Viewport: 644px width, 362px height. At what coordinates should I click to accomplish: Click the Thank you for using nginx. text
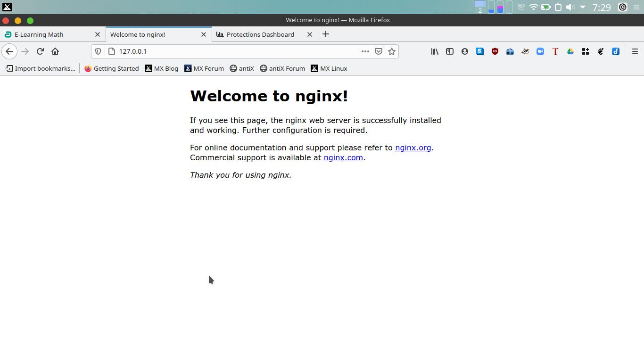pyautogui.click(x=240, y=175)
